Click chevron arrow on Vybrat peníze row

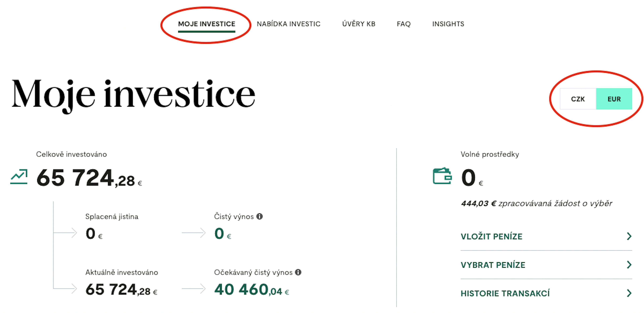point(629,265)
